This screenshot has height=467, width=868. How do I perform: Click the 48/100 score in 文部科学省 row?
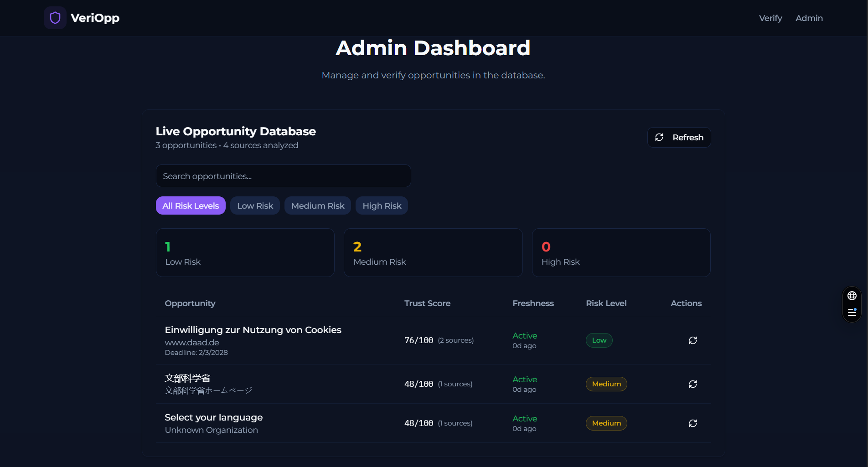click(x=419, y=384)
